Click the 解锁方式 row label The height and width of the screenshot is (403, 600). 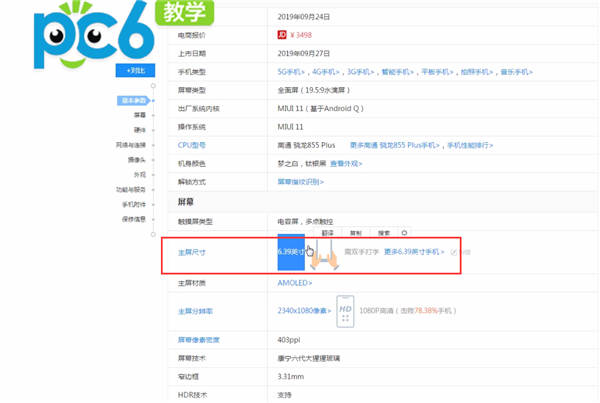(x=192, y=182)
